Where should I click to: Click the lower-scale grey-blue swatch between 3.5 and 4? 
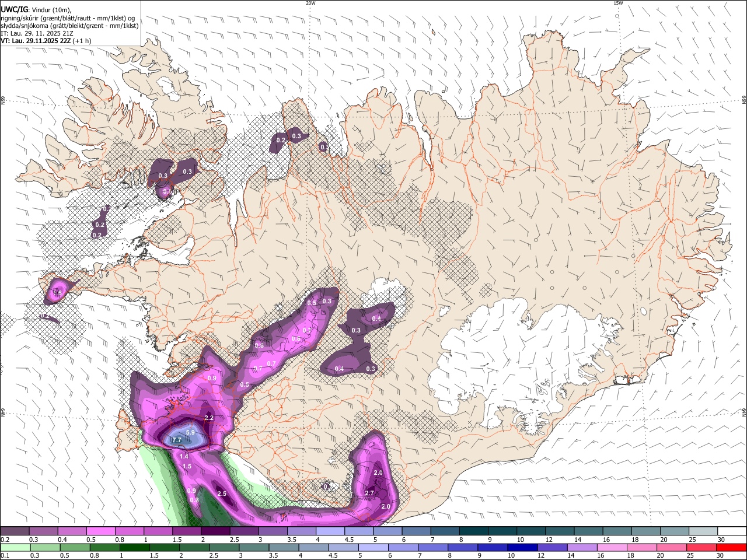point(283,547)
